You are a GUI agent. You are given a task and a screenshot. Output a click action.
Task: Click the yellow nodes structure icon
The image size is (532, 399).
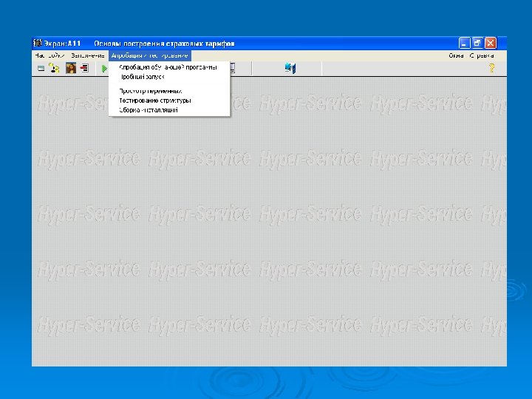(x=54, y=68)
